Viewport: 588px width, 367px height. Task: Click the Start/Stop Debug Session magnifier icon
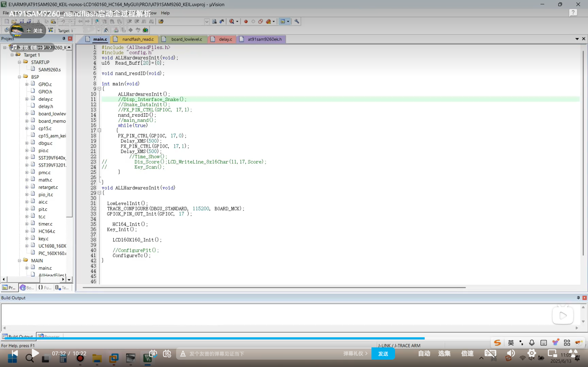232,21
